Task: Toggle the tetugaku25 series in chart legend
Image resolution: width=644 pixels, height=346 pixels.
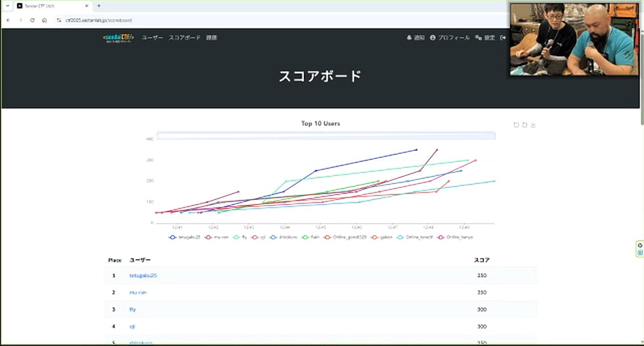Action: (184, 237)
